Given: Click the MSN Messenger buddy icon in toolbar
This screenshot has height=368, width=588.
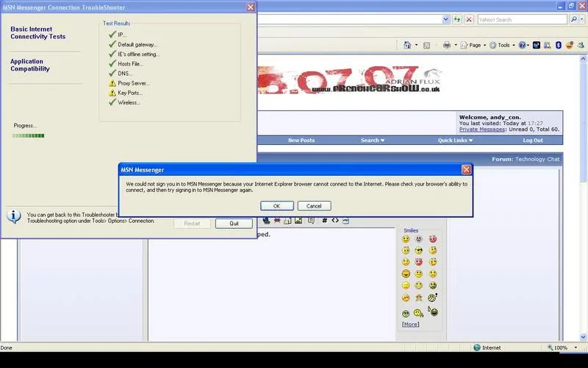Looking at the screenshot, I should 581,45.
